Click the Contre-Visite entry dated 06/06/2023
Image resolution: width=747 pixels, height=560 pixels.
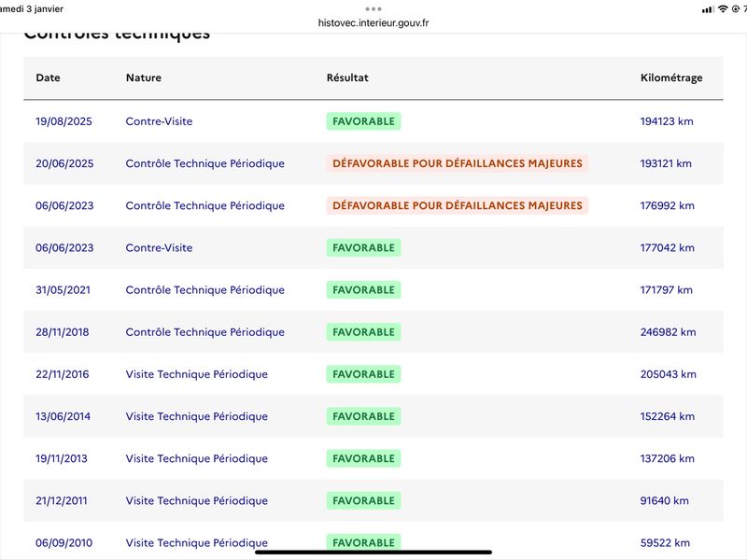[x=159, y=248]
